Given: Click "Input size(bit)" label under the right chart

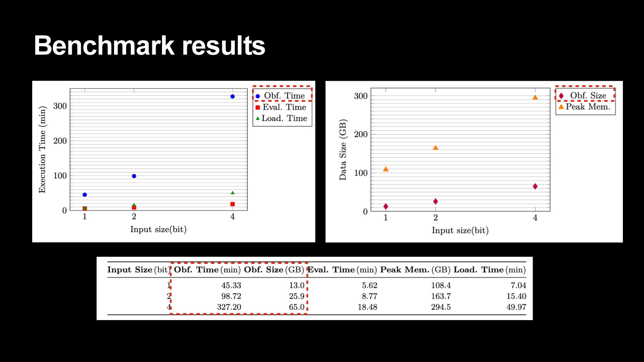Looking at the screenshot, I should point(460,231).
